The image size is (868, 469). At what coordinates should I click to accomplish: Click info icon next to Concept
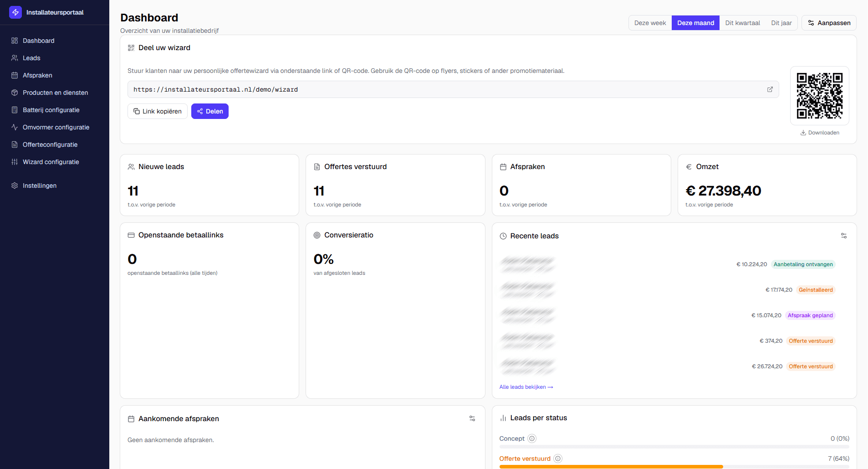click(532, 438)
